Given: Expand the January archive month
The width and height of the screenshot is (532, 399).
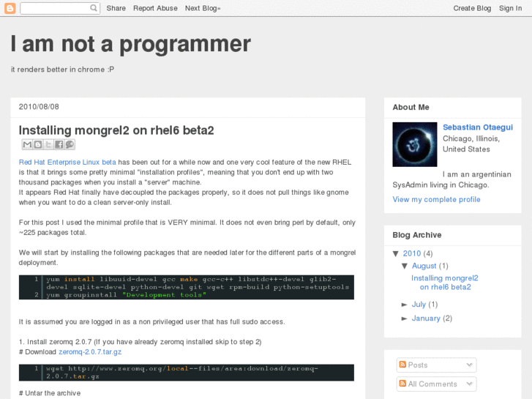Looking at the screenshot, I should [405, 318].
